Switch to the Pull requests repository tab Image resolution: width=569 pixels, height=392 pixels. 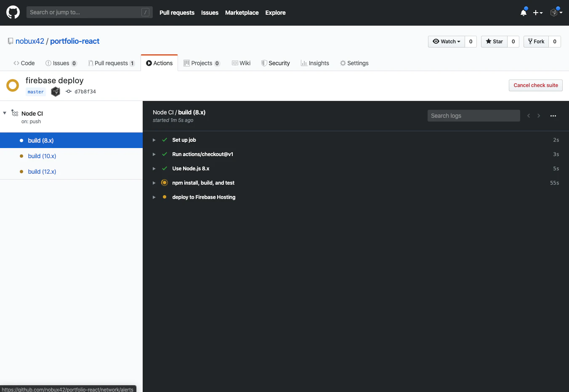[x=112, y=63]
